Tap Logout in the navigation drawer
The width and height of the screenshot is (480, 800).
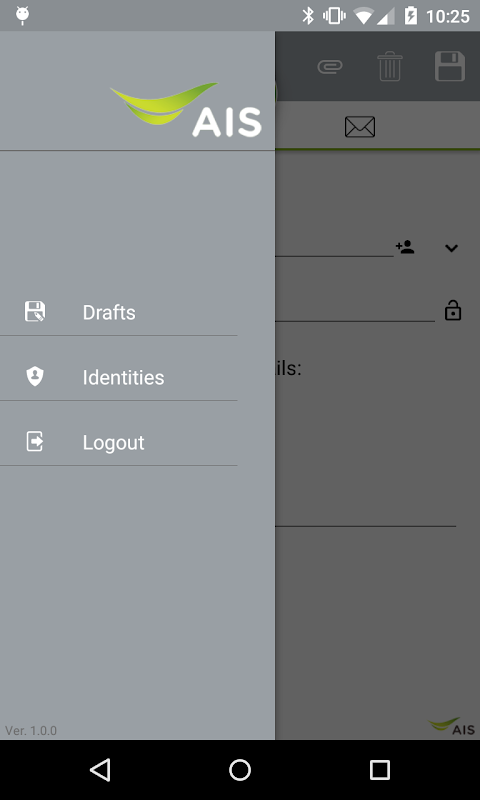[118, 442]
